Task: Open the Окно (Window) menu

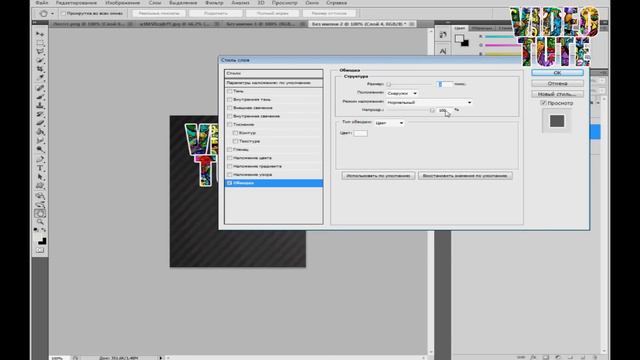Action: 312,3
